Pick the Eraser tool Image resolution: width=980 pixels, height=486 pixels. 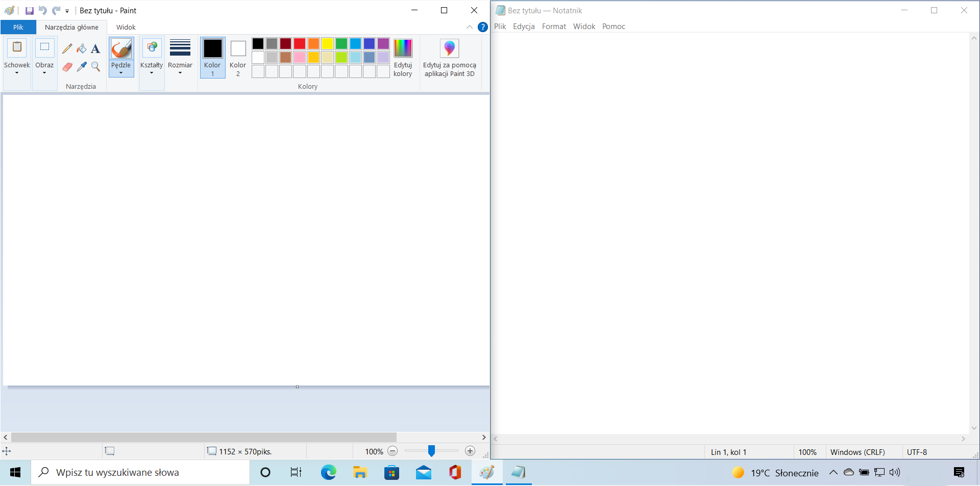[x=67, y=67]
